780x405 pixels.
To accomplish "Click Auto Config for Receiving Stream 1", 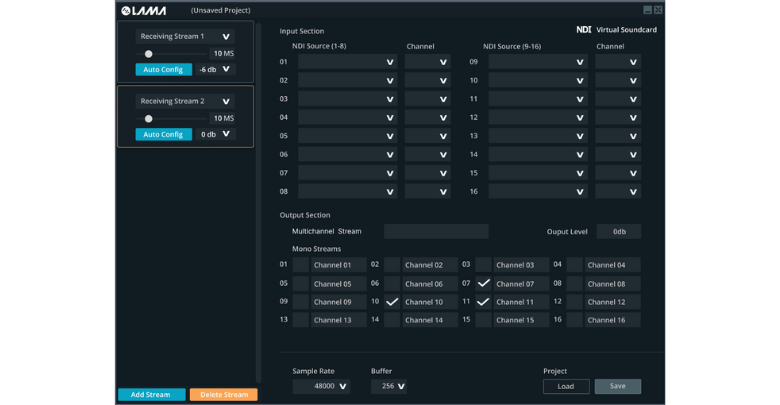I will click(163, 70).
